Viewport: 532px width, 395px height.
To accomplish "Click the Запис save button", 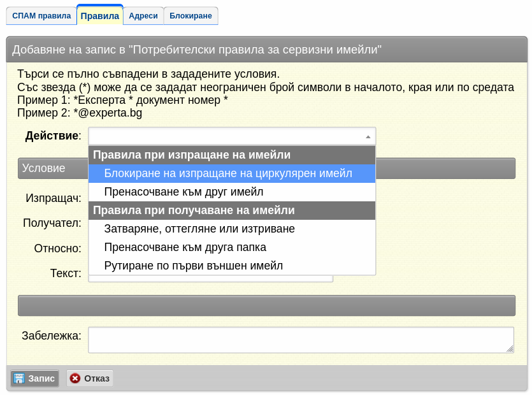I will tap(34, 378).
